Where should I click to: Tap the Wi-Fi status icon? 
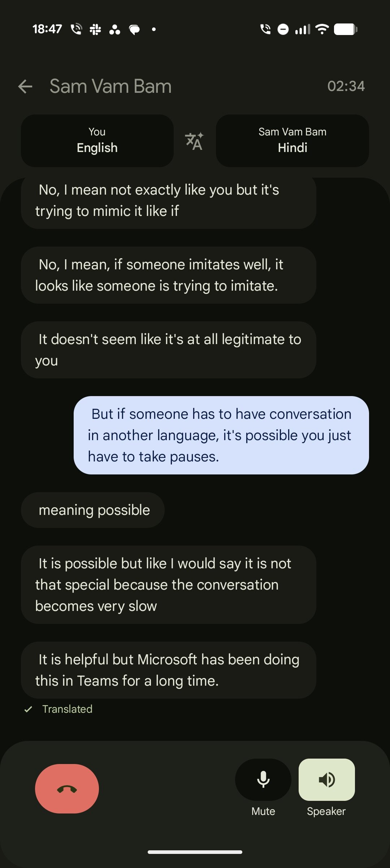322,29
